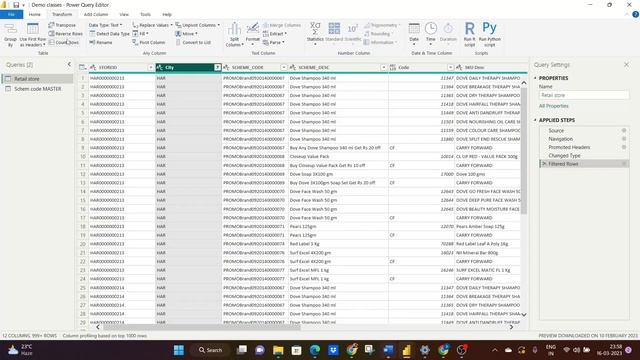Click the data type icon of STOREID column
Screen dimensions: 640x360
[x=93, y=67]
